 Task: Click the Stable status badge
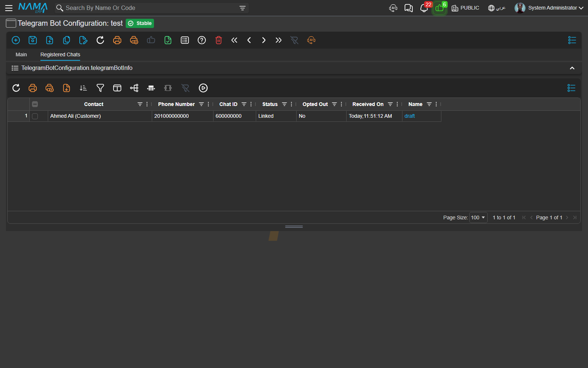(140, 23)
